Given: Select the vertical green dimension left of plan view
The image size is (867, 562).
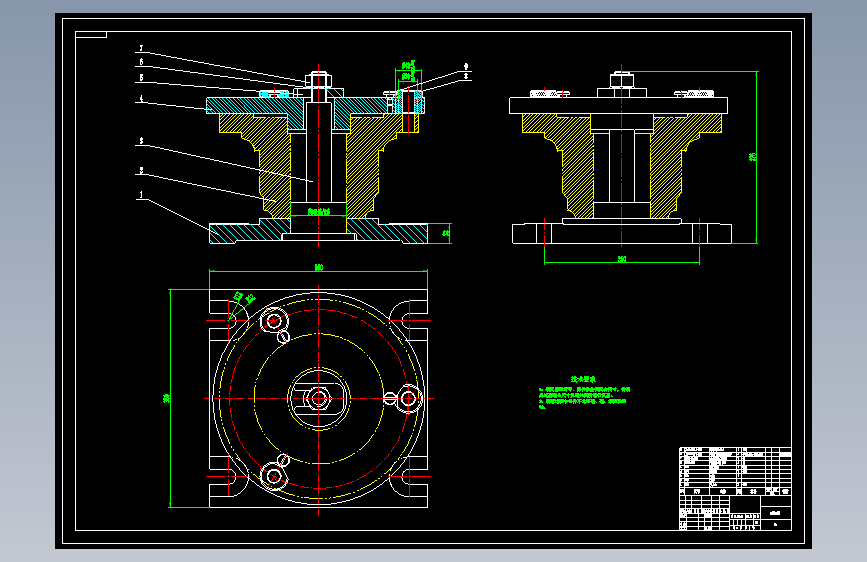Looking at the screenshot, I should pyautogui.click(x=168, y=398).
